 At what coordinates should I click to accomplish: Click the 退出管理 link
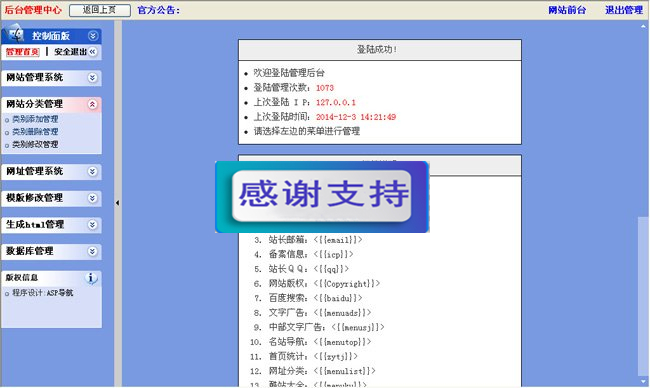[624, 10]
